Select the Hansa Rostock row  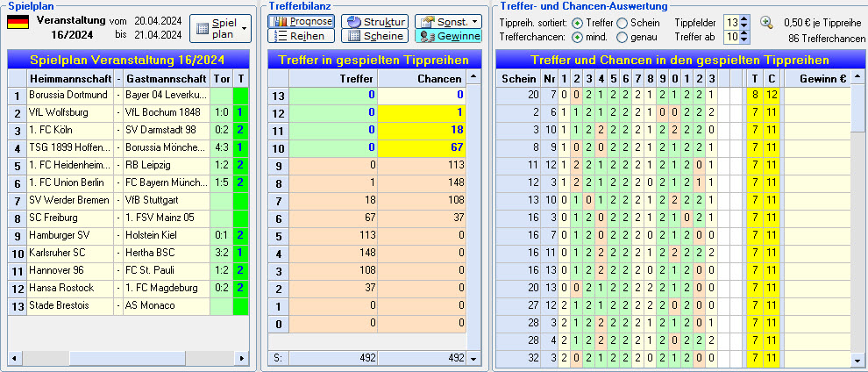click(128, 288)
